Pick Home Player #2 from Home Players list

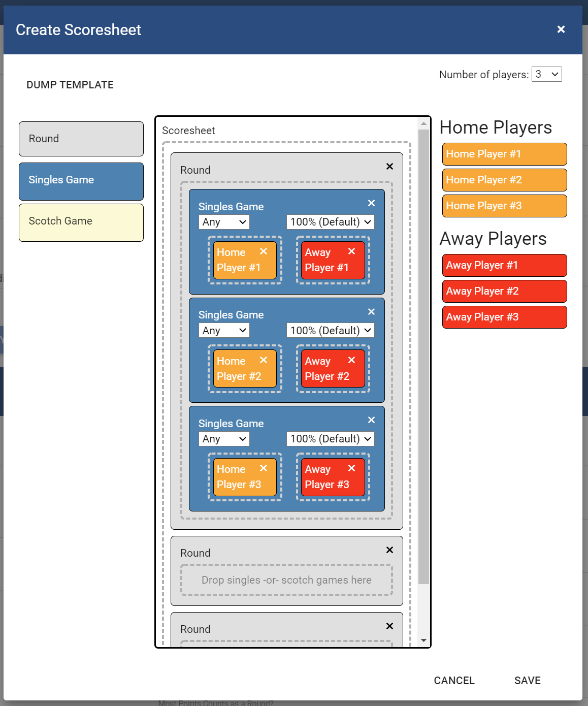[504, 180]
